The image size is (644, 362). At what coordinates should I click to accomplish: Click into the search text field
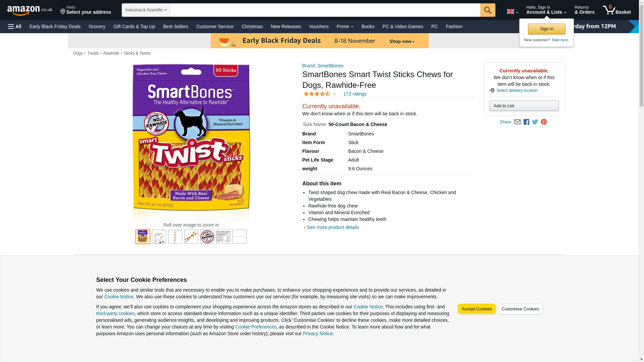[x=325, y=10]
